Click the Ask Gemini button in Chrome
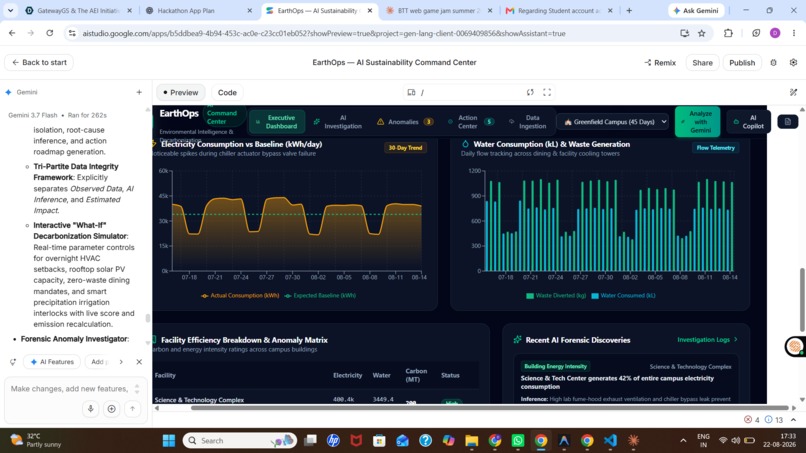 point(696,10)
